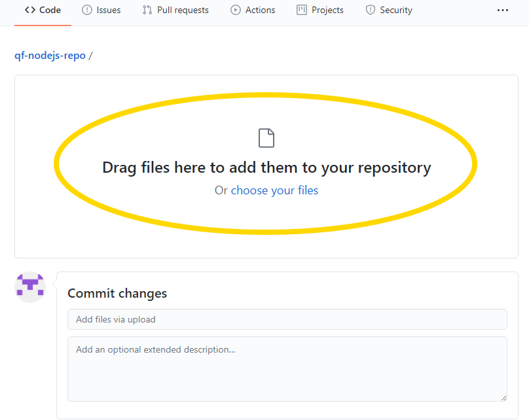Click inside the optional extended description box
529x420 pixels.
tap(287, 368)
